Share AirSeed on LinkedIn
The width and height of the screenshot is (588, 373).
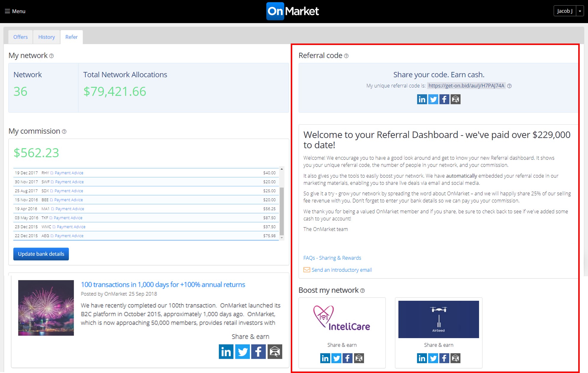422,358
